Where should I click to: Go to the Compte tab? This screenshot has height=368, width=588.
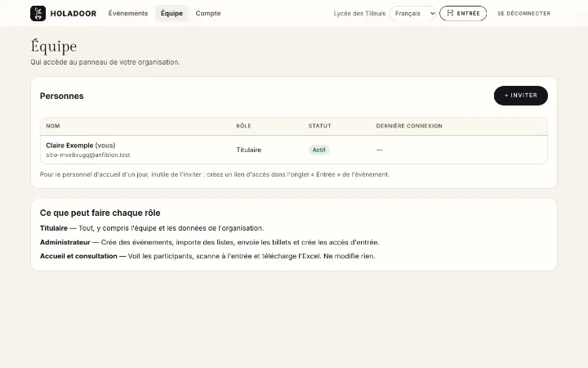pyautogui.click(x=208, y=13)
